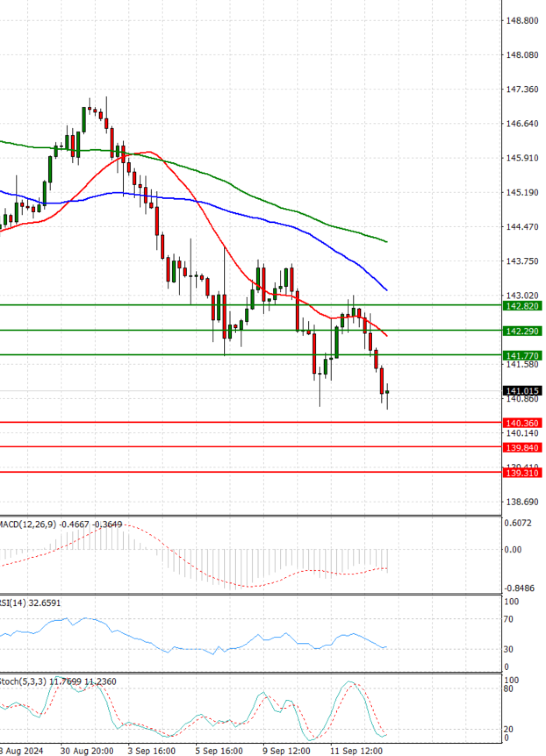
Task: Select the 9 Sep 12:00 time marker
Action: [286, 751]
